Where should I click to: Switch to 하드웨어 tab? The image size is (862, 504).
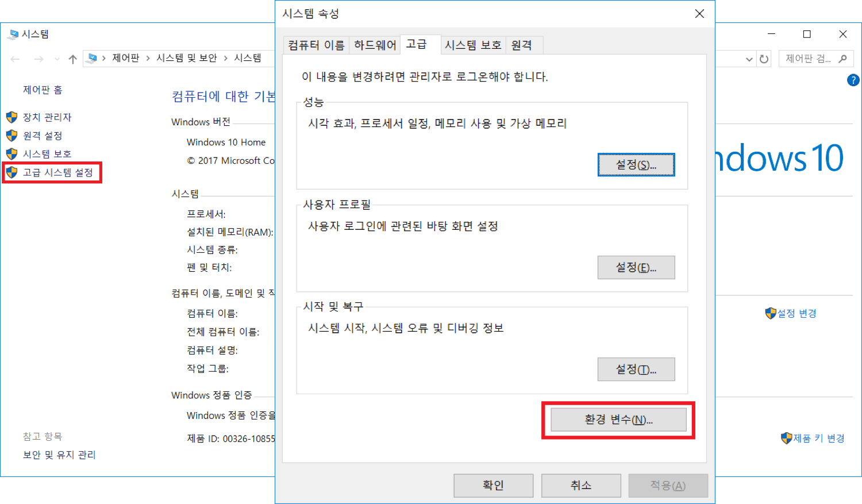pyautogui.click(x=375, y=45)
